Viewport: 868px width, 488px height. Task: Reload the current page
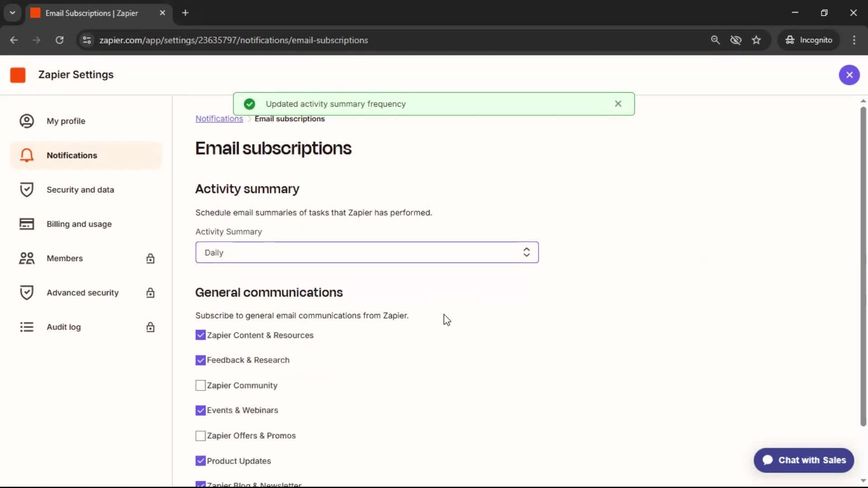tap(59, 40)
